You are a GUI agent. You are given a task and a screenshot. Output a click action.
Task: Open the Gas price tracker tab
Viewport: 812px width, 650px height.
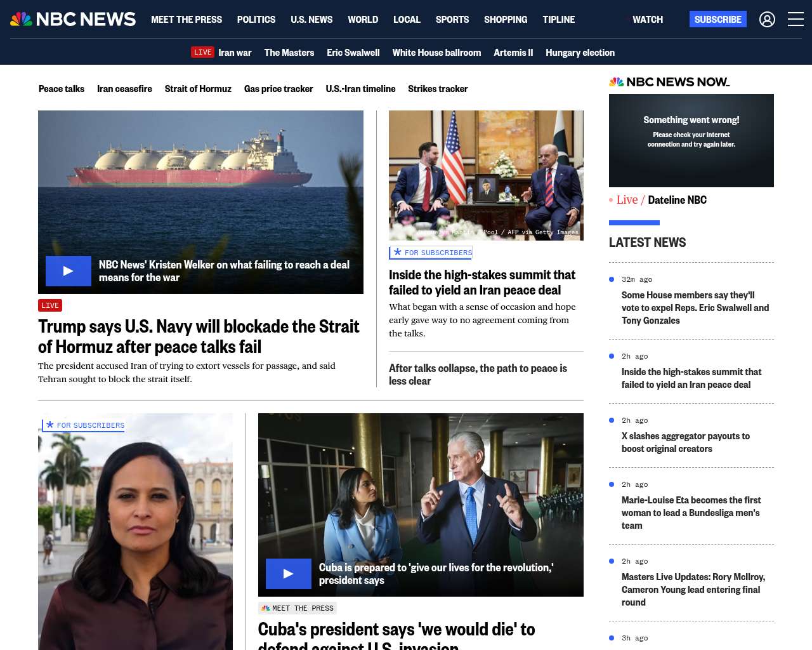point(278,89)
